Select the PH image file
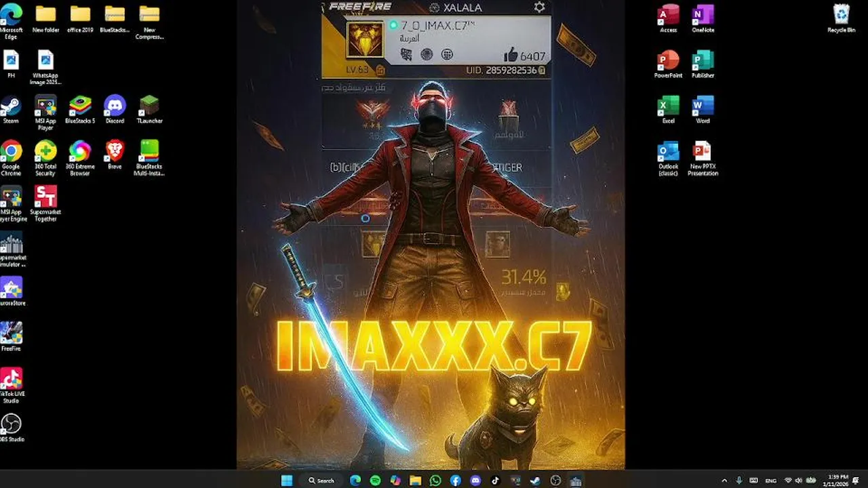The image size is (868, 488). (11, 64)
